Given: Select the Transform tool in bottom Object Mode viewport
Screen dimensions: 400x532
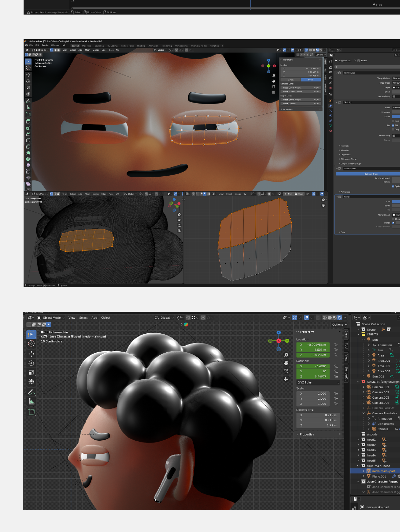Looking at the screenshot, I should (31, 381).
